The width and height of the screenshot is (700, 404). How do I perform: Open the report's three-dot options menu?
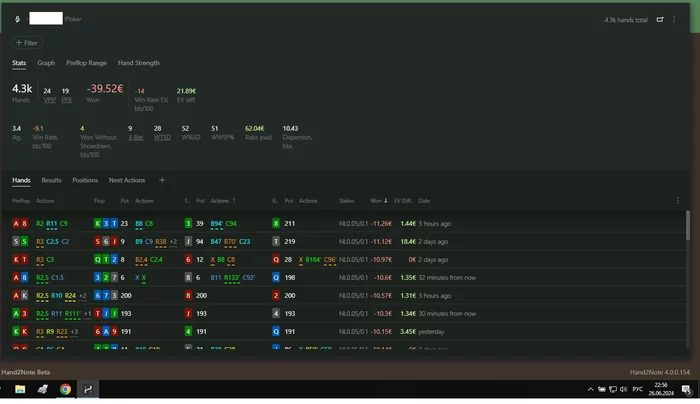click(x=674, y=20)
